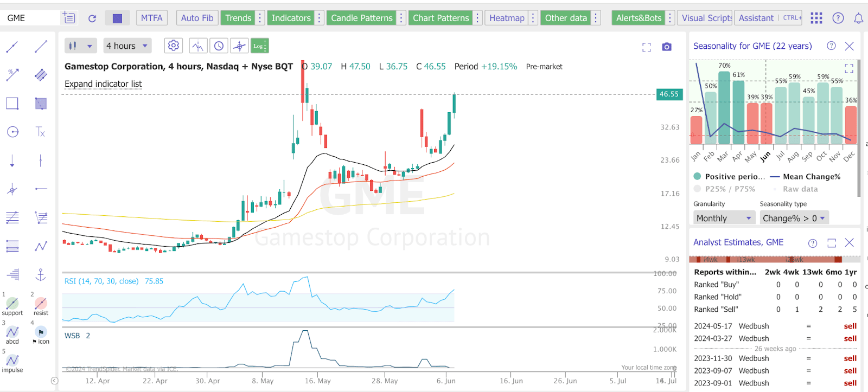868x392 pixels.
Task: Enter fullscreen chart mode
Action: click(x=646, y=48)
